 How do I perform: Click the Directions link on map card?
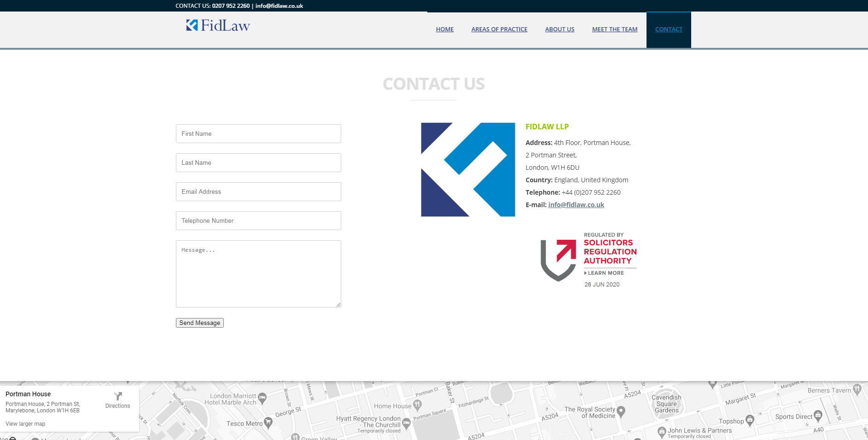[x=118, y=406]
